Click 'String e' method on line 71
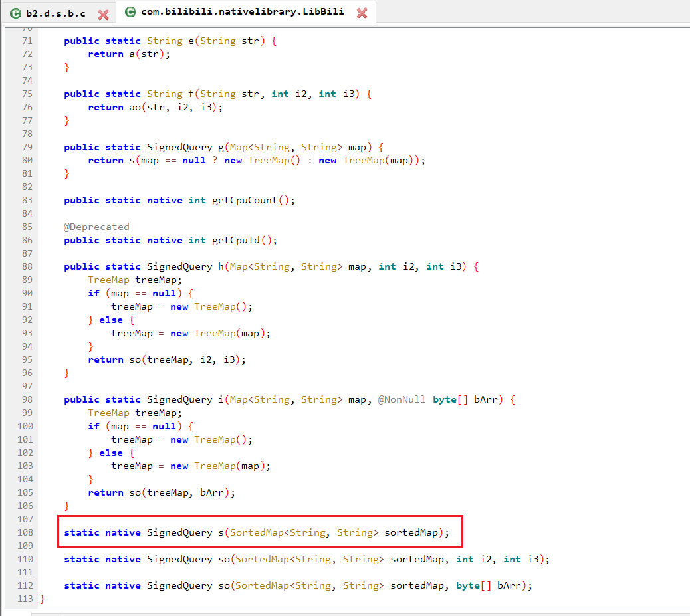The image size is (690, 616). point(170,41)
